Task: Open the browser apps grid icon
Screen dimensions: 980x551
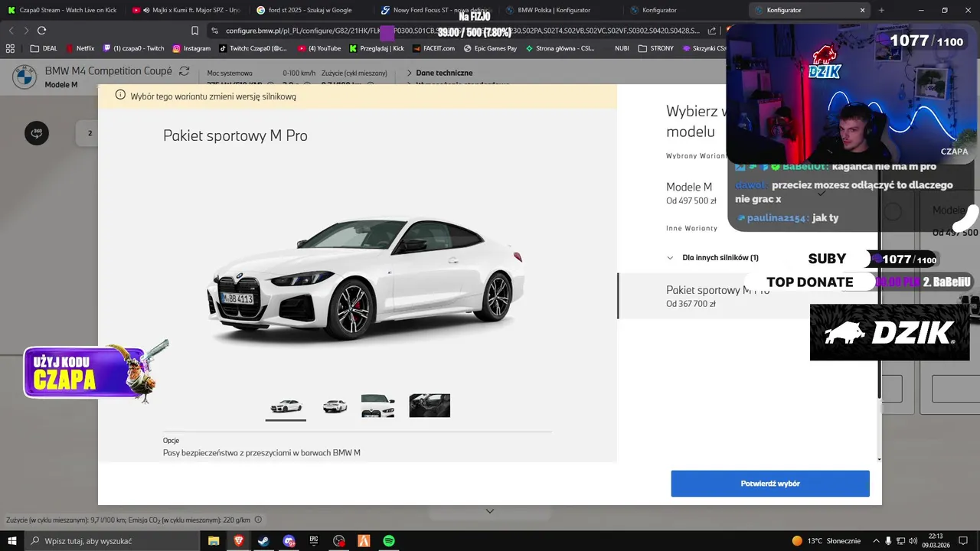Action: (x=10, y=48)
